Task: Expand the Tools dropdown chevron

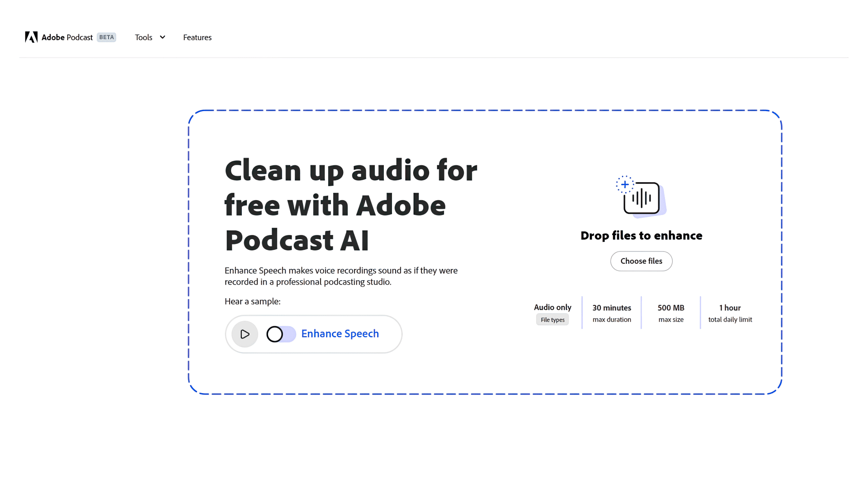Action: click(x=163, y=37)
